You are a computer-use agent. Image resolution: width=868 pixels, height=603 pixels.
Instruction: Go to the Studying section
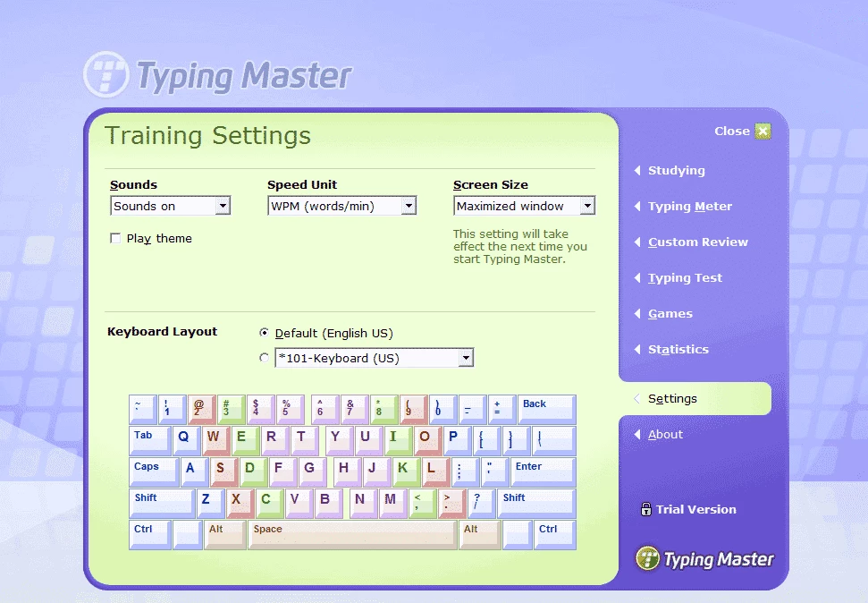pos(676,171)
